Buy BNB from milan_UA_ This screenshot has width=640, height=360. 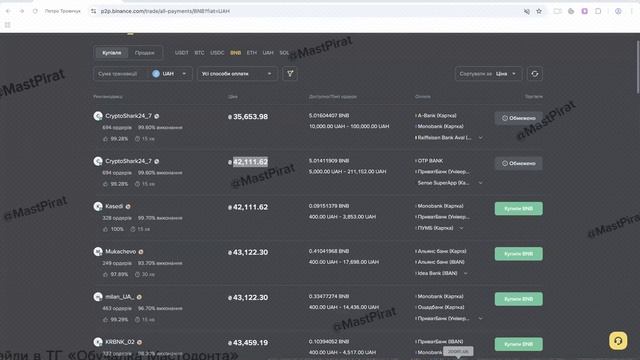[518, 299]
